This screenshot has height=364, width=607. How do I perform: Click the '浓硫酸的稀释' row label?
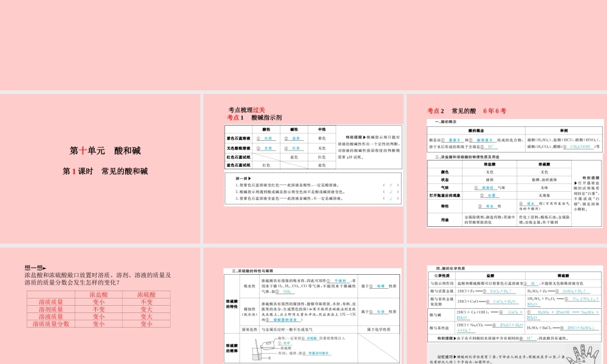[232, 348]
